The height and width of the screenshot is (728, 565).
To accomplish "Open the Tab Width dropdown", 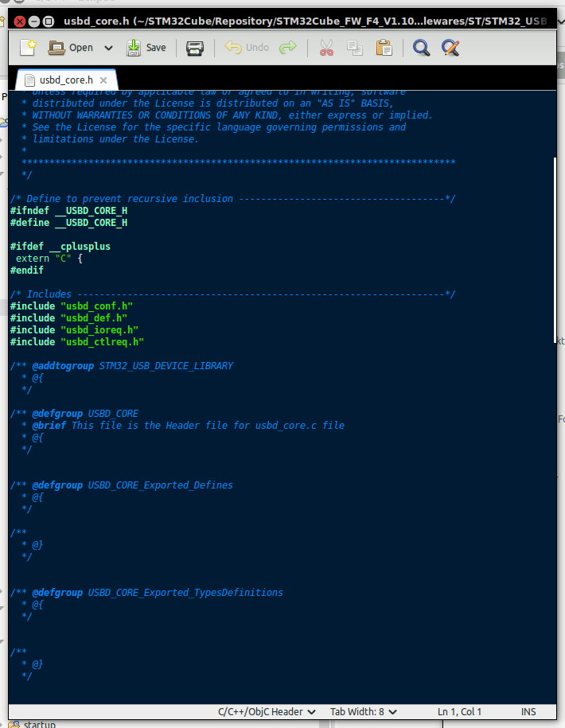I will [x=364, y=711].
